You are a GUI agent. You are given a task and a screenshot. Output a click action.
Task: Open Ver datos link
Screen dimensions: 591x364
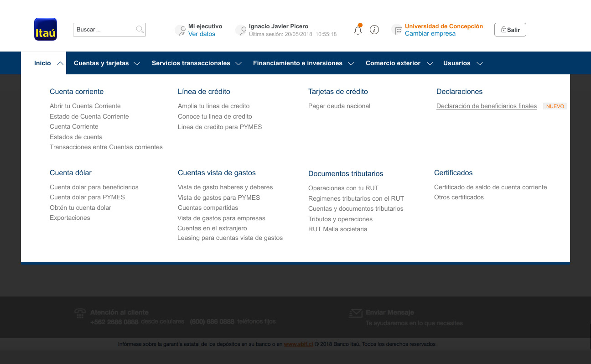click(x=202, y=34)
